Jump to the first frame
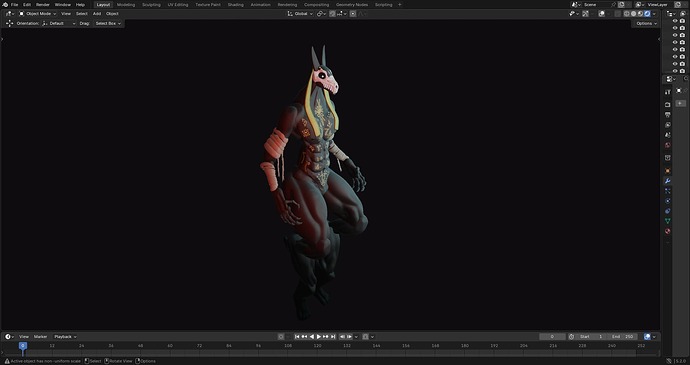Screen dimensions: 690x365 tap(297, 336)
